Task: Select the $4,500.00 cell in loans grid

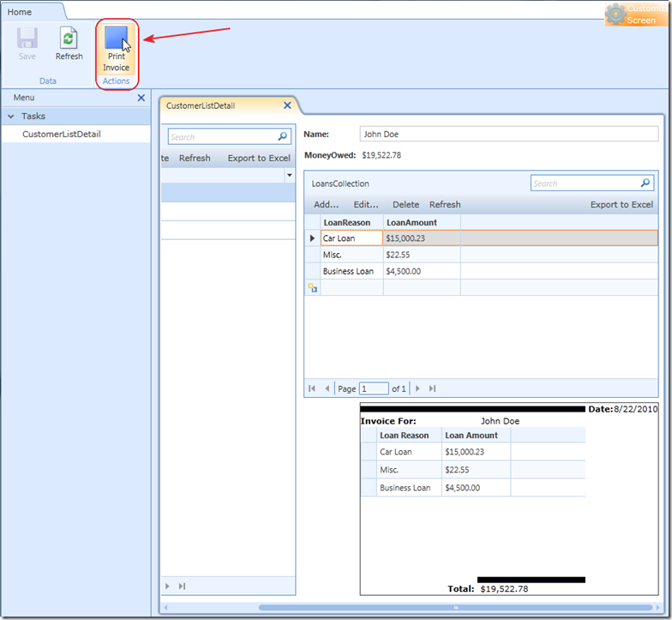Action: tap(422, 271)
